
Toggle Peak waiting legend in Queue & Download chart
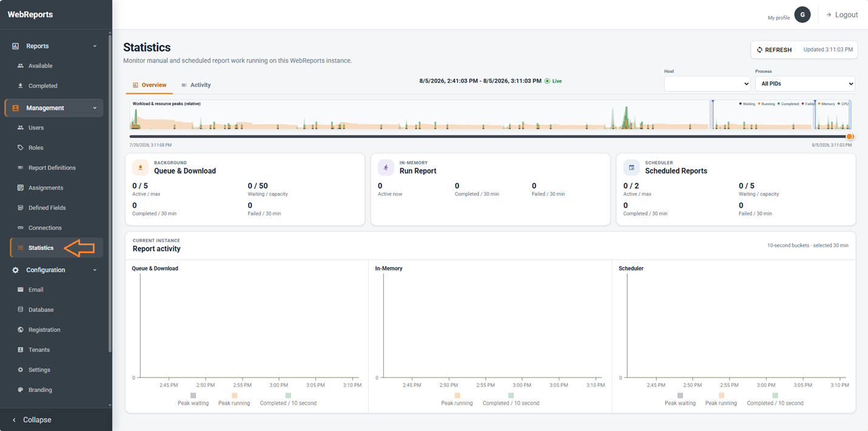(x=193, y=399)
